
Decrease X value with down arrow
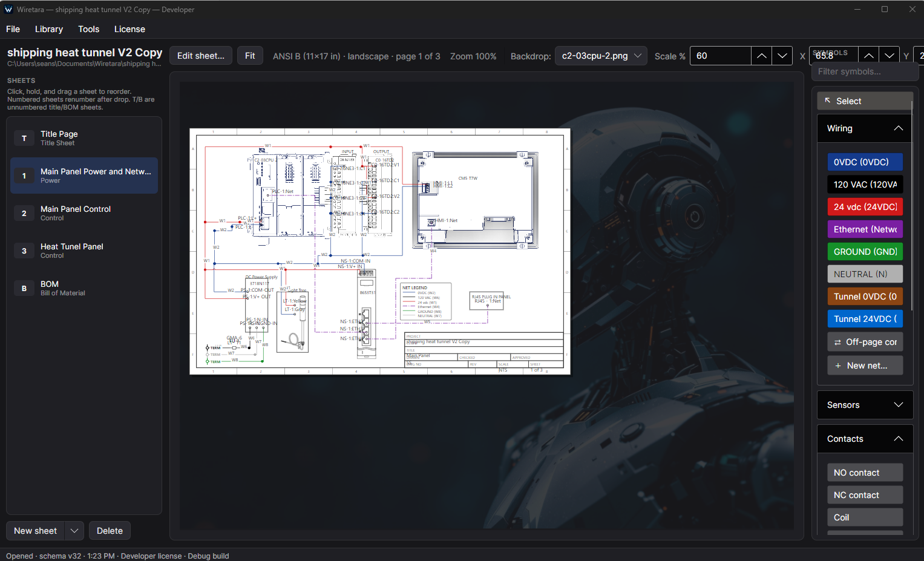point(889,56)
